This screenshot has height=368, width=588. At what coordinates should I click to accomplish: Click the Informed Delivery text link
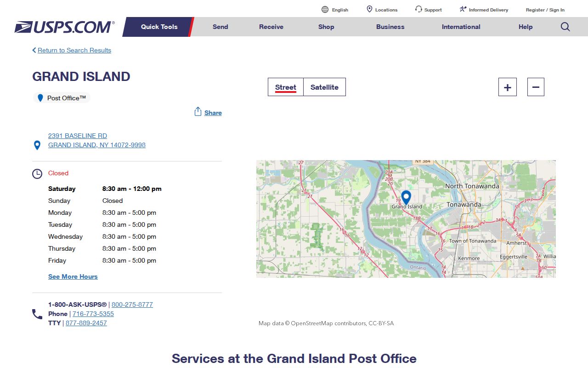coord(489,10)
